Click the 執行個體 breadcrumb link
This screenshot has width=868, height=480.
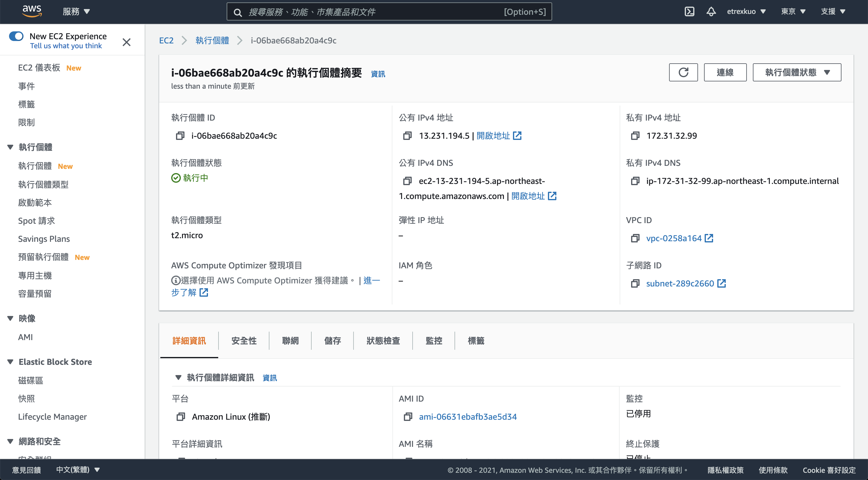[212, 40]
